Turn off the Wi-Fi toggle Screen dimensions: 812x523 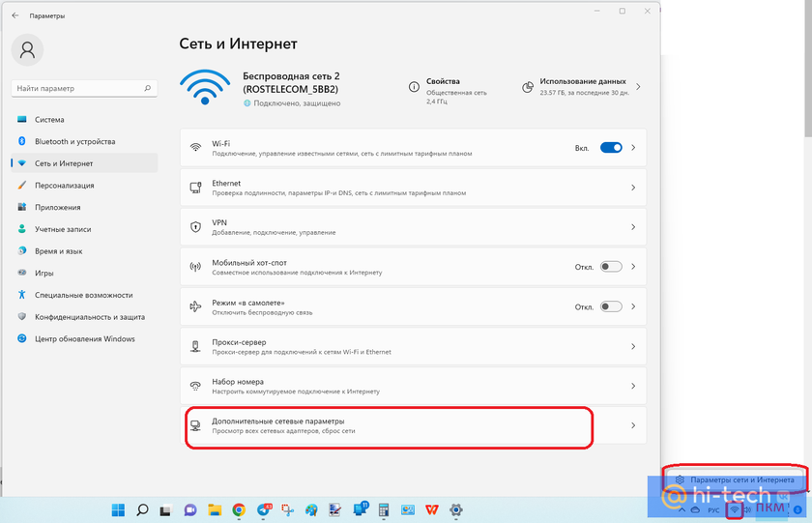tap(611, 148)
